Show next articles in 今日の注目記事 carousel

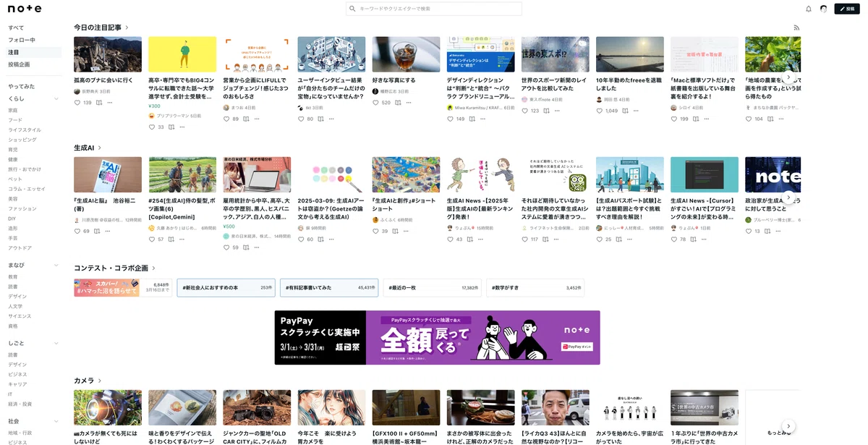point(789,77)
